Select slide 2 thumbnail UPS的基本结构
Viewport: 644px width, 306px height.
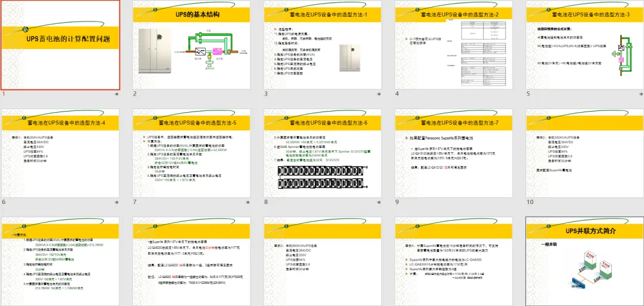pos(191,45)
